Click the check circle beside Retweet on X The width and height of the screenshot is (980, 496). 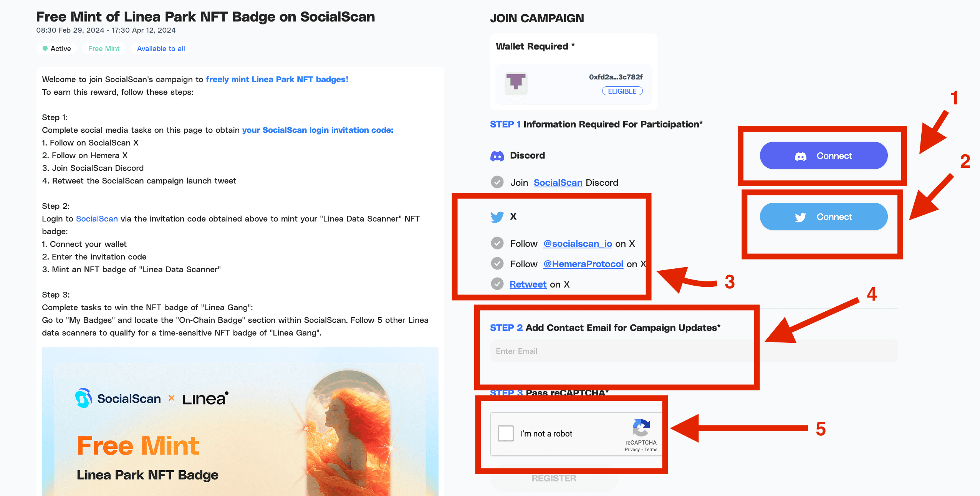click(497, 284)
